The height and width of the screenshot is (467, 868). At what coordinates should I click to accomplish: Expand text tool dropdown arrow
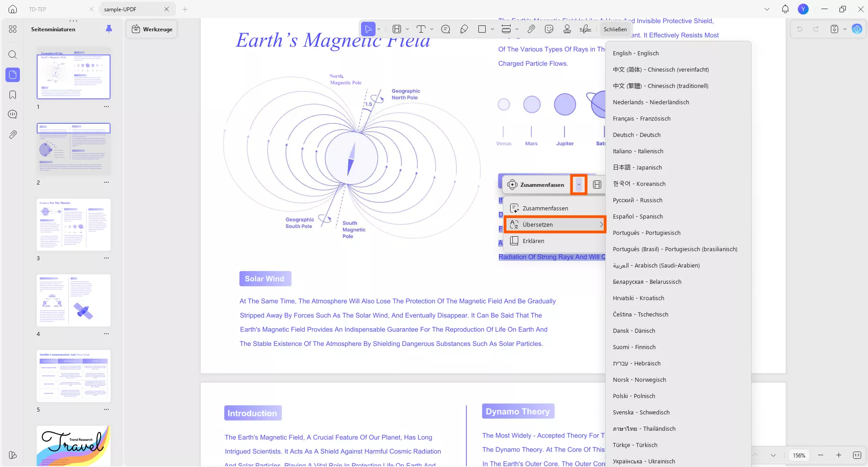click(x=432, y=29)
